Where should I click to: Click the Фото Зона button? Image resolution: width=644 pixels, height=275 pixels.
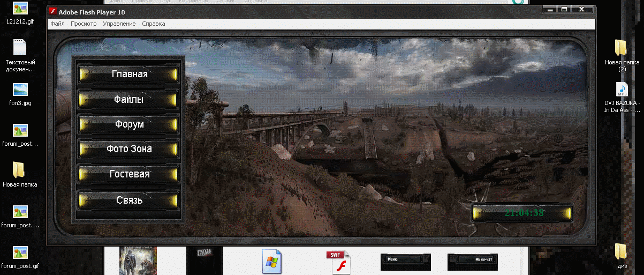click(x=130, y=148)
